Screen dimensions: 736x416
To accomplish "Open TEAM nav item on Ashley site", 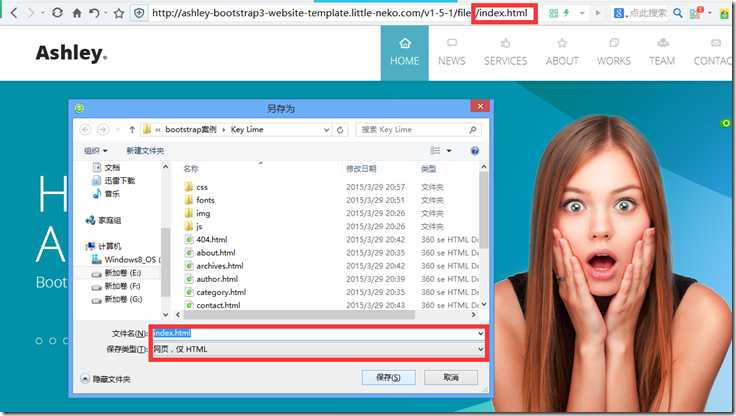I will [x=662, y=53].
